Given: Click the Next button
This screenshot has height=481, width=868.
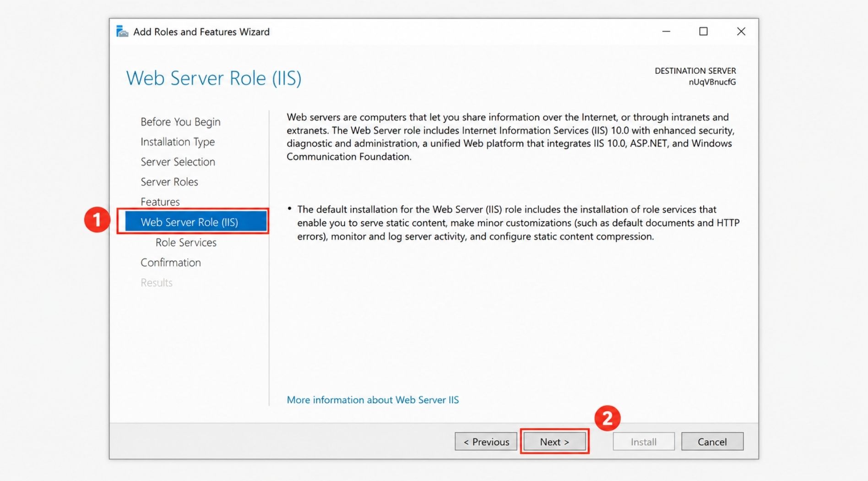Looking at the screenshot, I should (554, 442).
